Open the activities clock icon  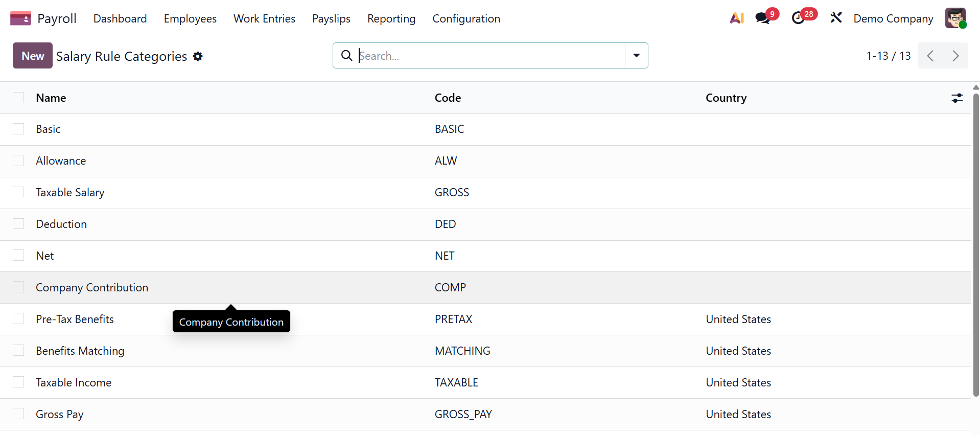[798, 18]
